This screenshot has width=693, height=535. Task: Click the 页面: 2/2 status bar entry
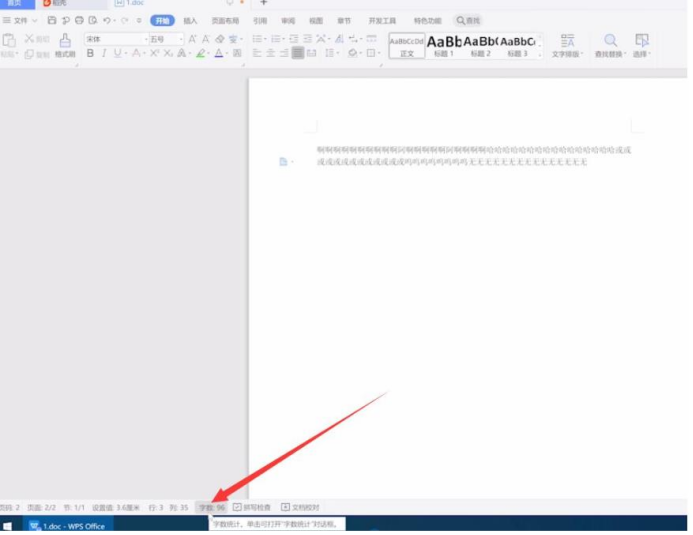pyautogui.click(x=42, y=507)
